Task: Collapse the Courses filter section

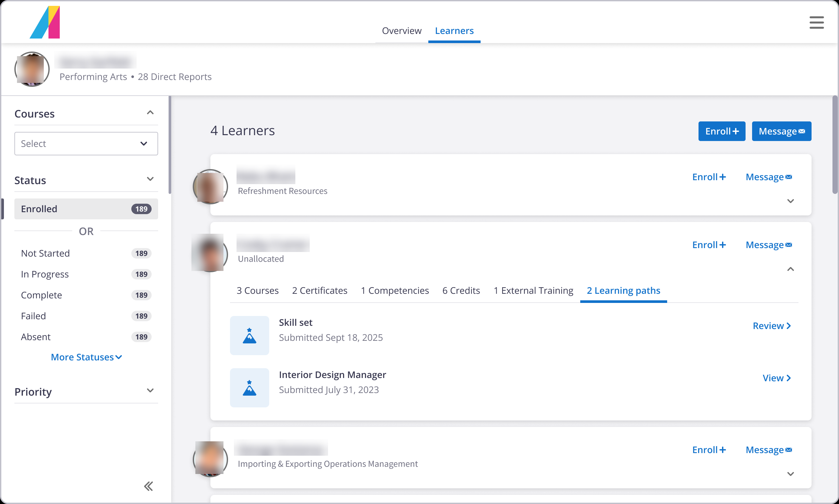Action: 150,112
